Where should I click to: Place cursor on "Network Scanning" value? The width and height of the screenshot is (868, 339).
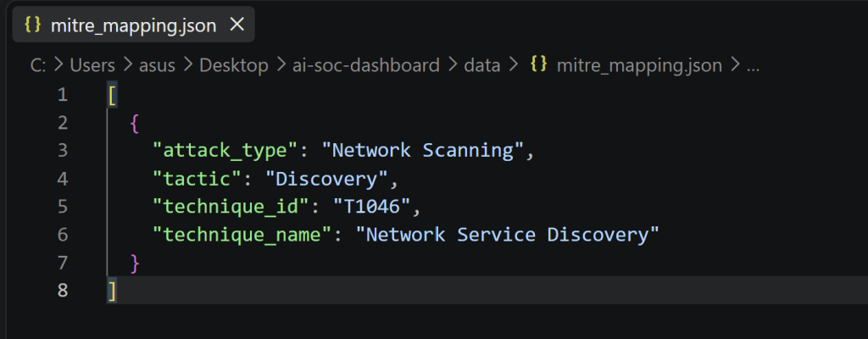422,151
